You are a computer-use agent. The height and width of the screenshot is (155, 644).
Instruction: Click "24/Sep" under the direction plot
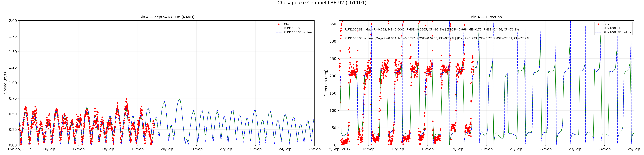point(604,149)
